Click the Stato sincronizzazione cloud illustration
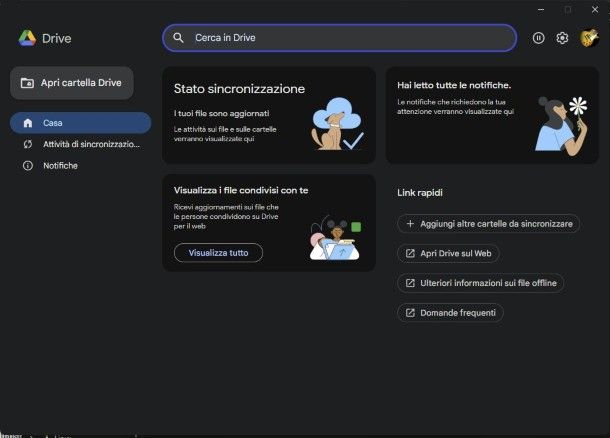 coord(338,126)
